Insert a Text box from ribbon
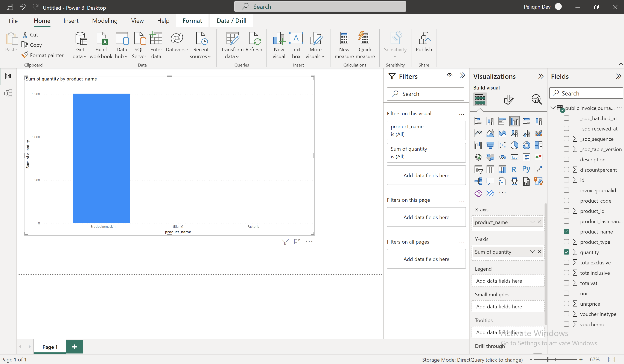The width and height of the screenshot is (624, 364). click(296, 45)
